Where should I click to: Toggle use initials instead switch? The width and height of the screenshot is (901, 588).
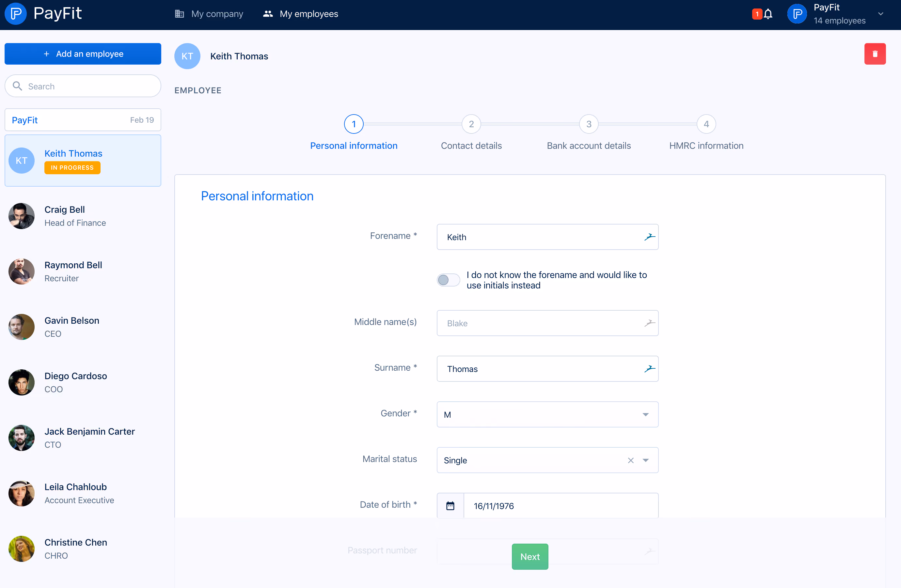coord(448,280)
